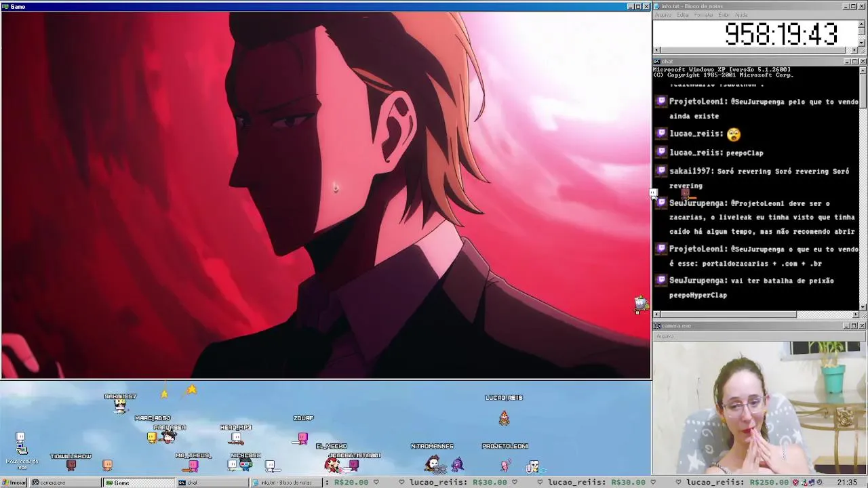Click the PARLASEA avatar character
This screenshot has width=868, height=488.
click(x=169, y=438)
